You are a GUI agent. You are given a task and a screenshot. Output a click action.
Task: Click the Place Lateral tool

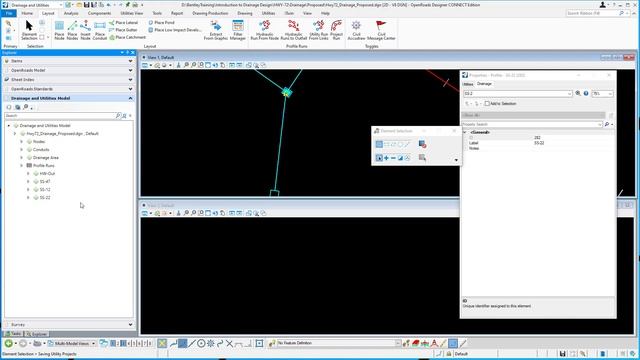124,23
